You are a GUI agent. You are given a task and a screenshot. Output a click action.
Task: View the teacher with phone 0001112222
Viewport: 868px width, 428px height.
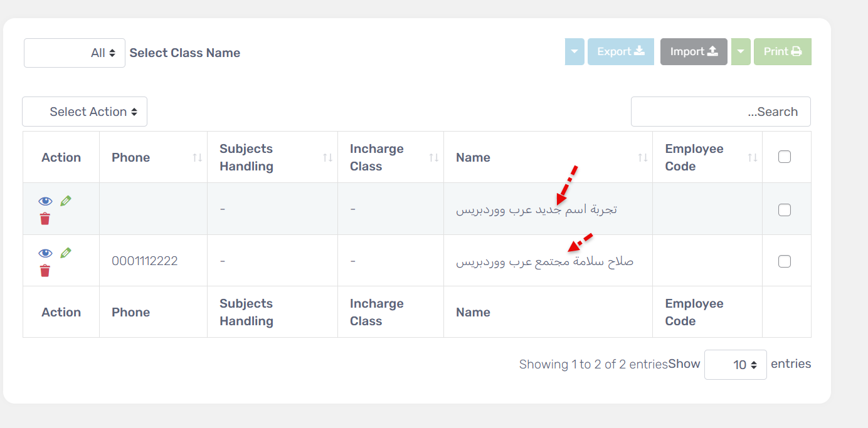pyautogui.click(x=45, y=253)
